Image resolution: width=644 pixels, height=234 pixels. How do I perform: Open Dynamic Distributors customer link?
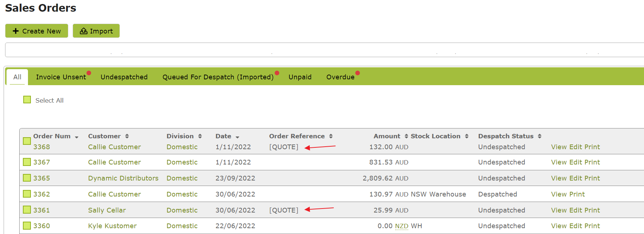pyautogui.click(x=123, y=178)
